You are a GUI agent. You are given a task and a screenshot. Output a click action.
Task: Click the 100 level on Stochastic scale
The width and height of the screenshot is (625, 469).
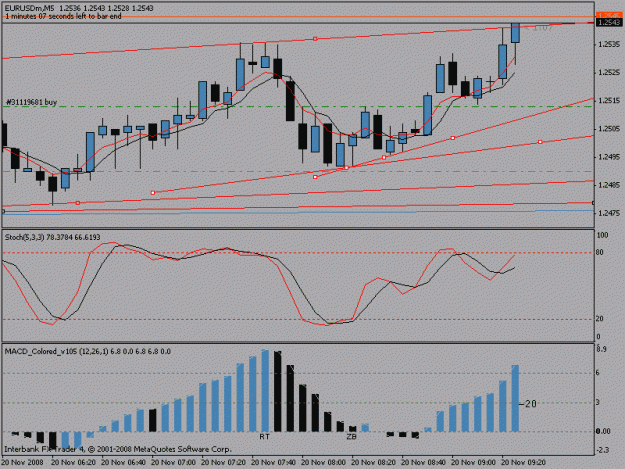602,235
